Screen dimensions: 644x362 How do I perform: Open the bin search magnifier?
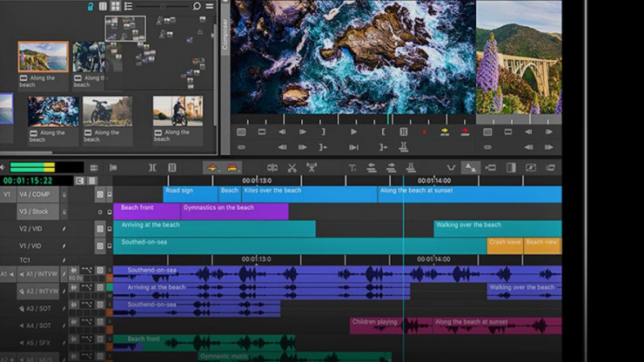(197, 6)
